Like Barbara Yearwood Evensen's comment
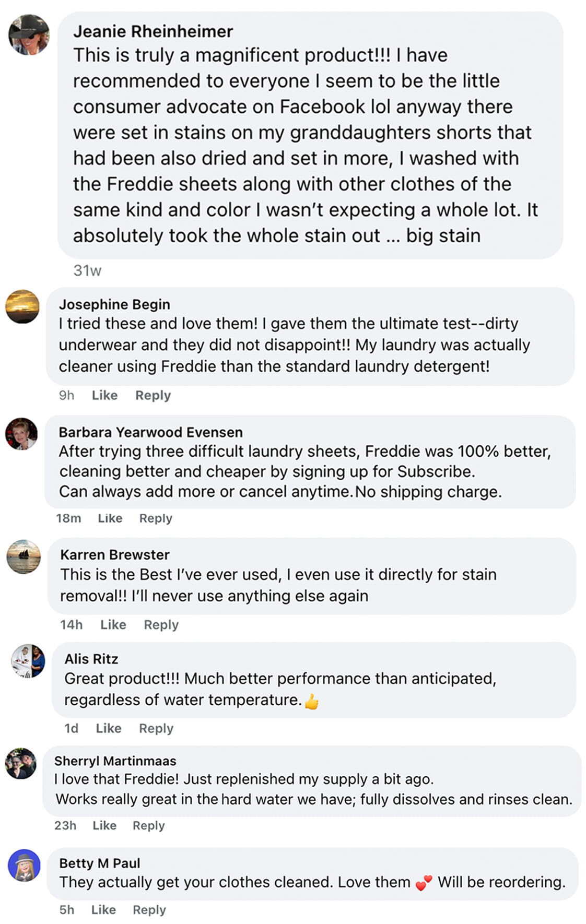 pyautogui.click(x=110, y=518)
